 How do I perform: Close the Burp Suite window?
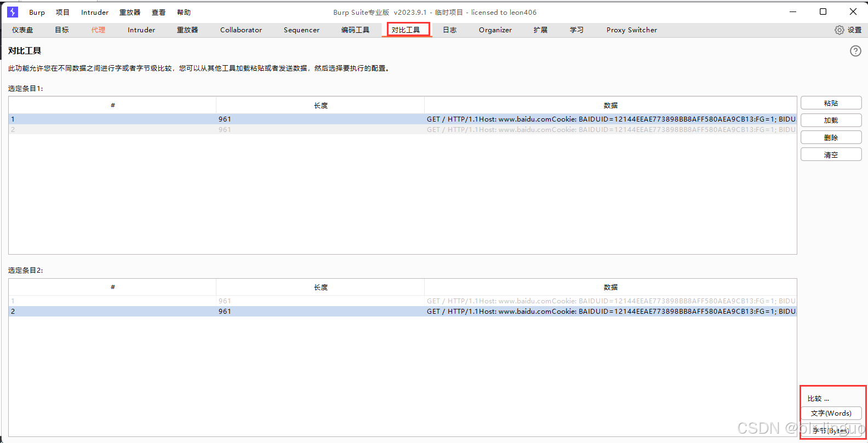(x=853, y=11)
